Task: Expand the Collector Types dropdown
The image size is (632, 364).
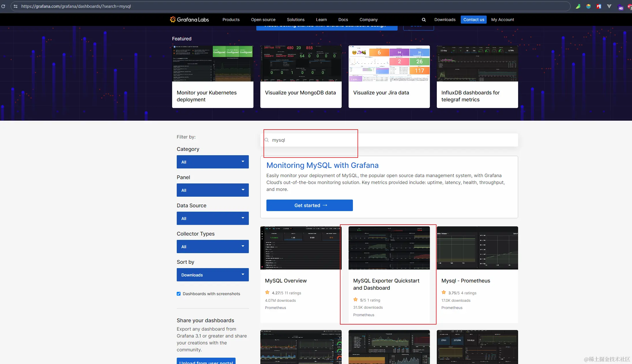Action: click(x=212, y=247)
